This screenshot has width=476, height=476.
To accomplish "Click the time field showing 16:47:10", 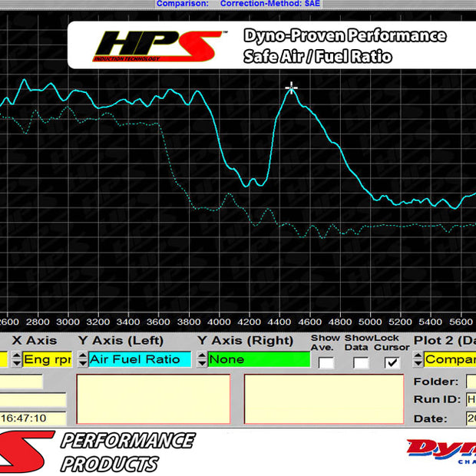I will click(x=33, y=418).
